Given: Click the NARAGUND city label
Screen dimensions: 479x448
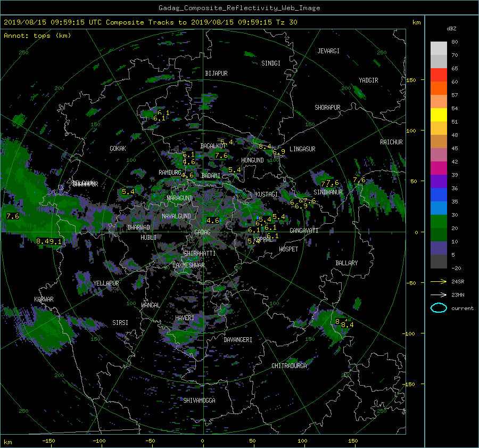Looking at the screenshot, I should (180, 198).
